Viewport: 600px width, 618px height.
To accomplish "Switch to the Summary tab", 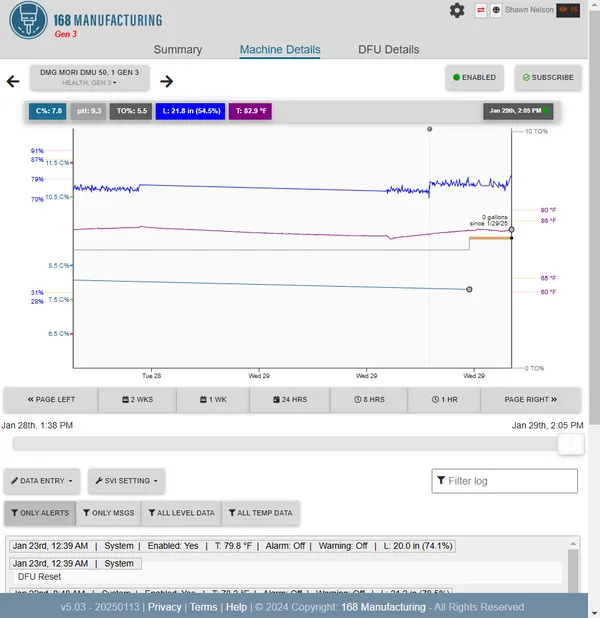I will coord(178,50).
